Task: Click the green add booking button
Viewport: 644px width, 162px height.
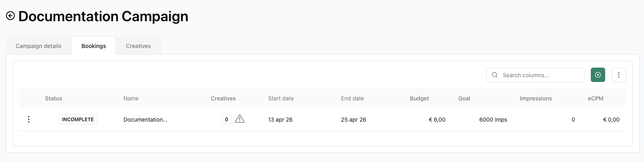Action: click(598, 75)
